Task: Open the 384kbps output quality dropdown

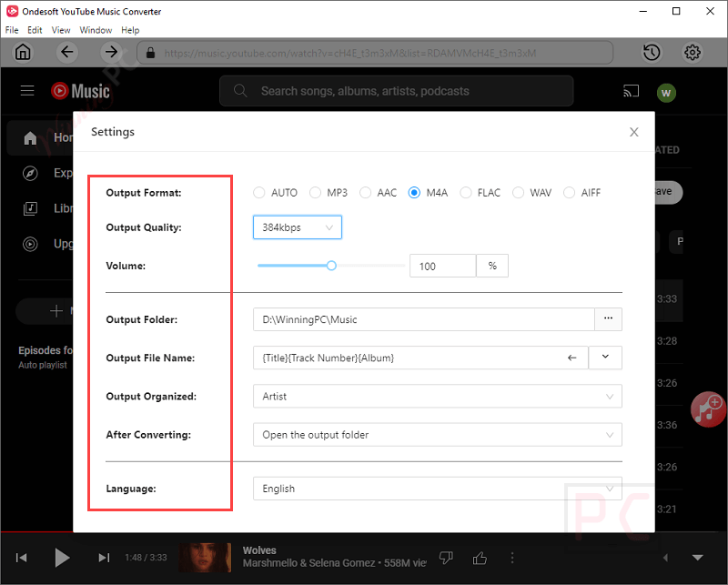Action: (x=298, y=227)
